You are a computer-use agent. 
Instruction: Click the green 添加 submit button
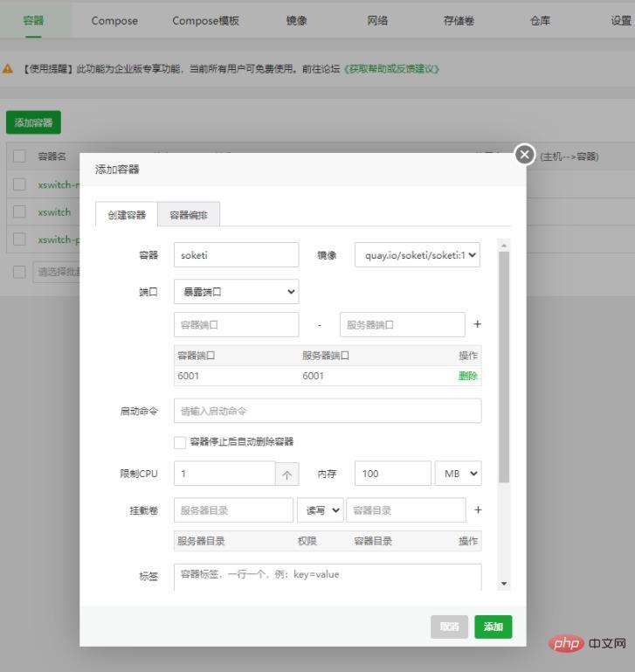494,627
